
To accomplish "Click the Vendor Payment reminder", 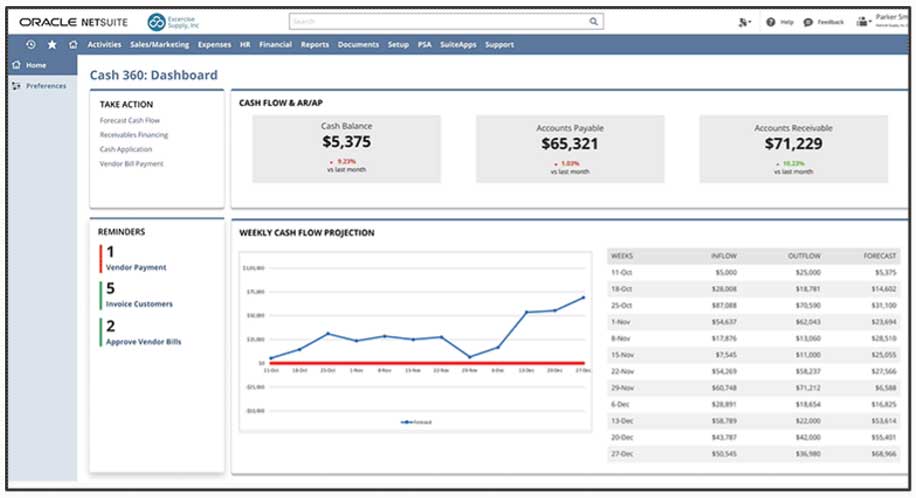I will click(x=136, y=268).
